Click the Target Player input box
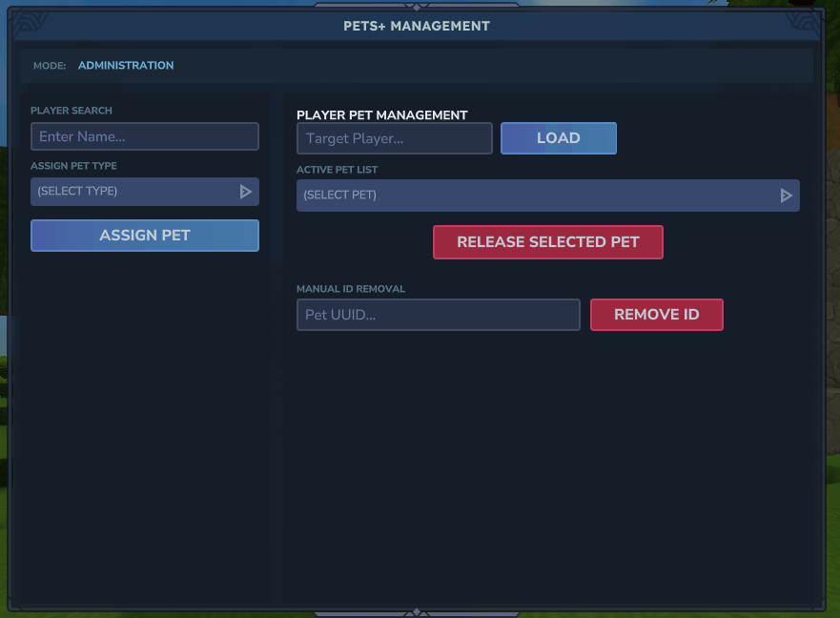Screen dimensions: 840x618 pos(394,138)
